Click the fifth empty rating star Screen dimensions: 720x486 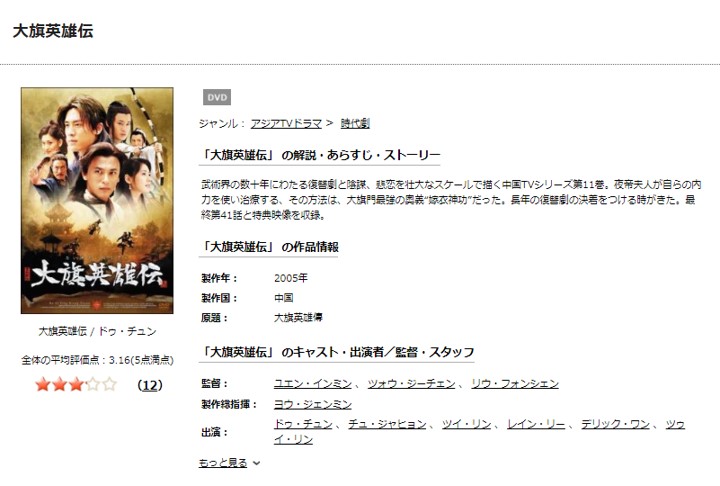[109, 384]
